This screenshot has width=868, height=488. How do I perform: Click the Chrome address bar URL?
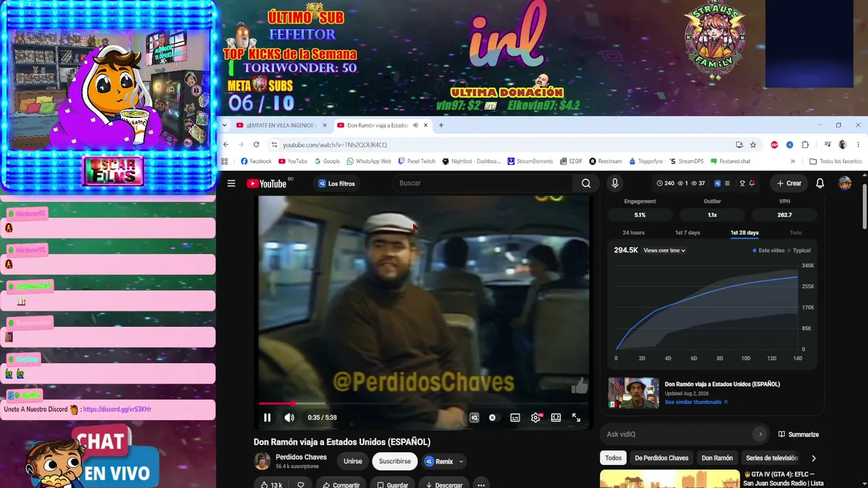335,144
